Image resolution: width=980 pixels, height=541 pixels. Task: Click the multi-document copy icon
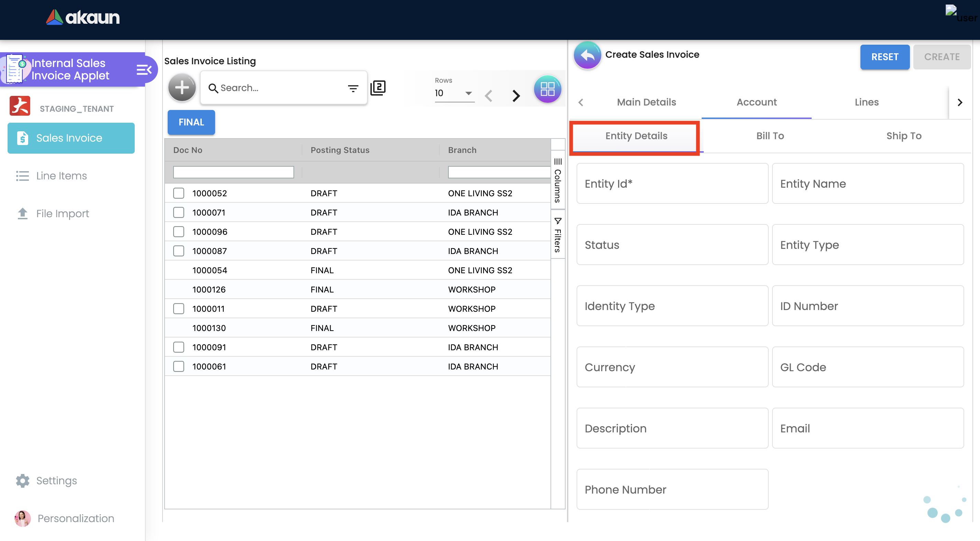coord(378,88)
